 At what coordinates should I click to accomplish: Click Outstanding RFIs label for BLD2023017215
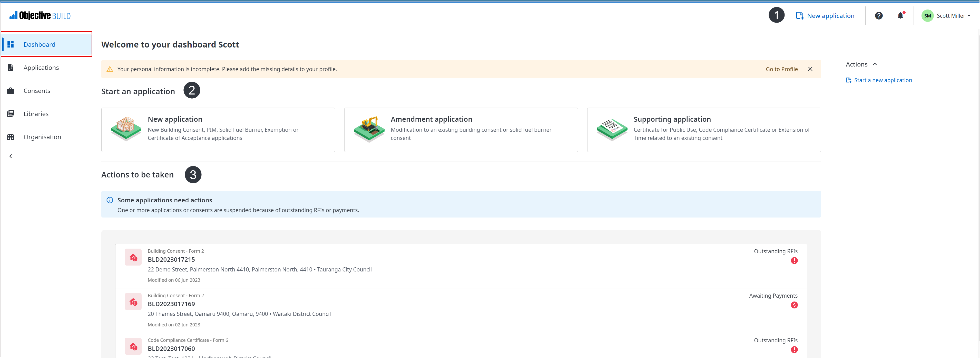[776, 251]
